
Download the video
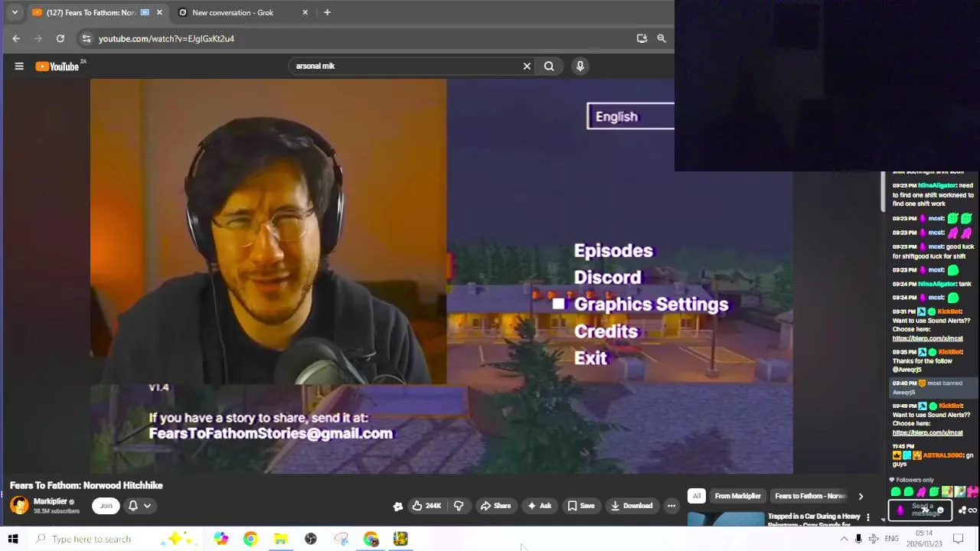point(632,506)
